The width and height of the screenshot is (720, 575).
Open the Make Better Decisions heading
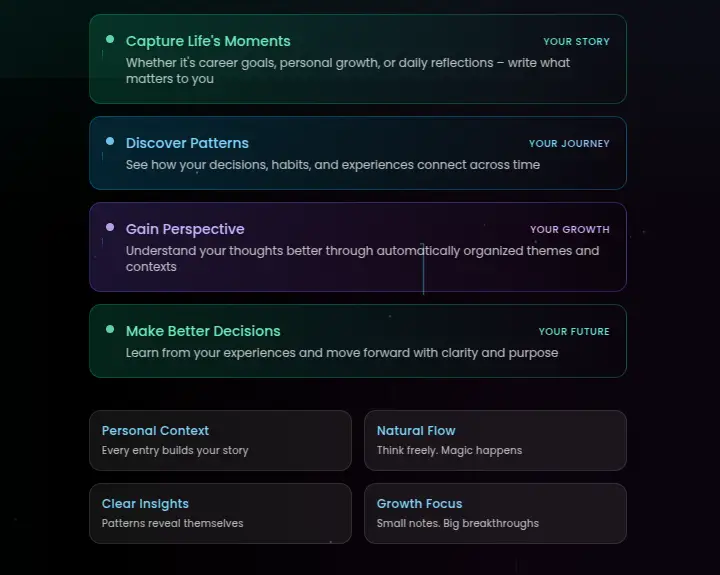pos(203,331)
